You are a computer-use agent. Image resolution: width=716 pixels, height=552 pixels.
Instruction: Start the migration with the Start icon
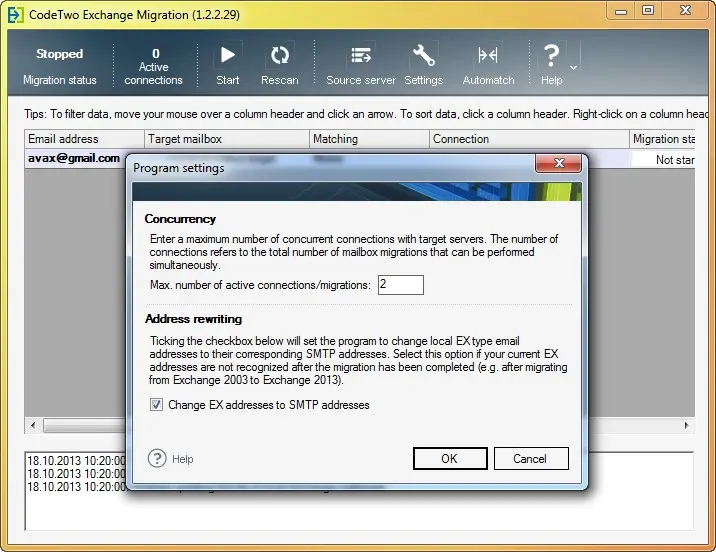tap(227, 55)
